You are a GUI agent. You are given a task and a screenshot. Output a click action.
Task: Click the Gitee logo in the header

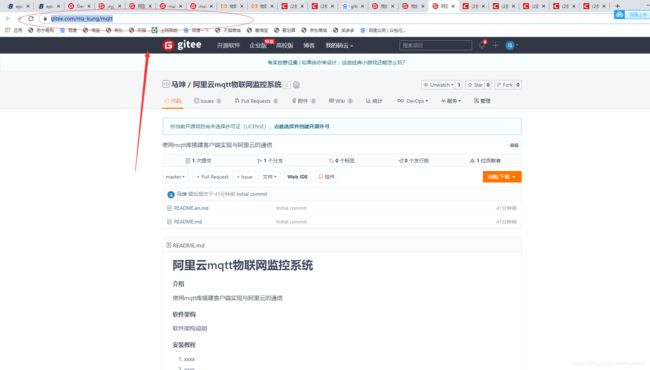pos(182,45)
